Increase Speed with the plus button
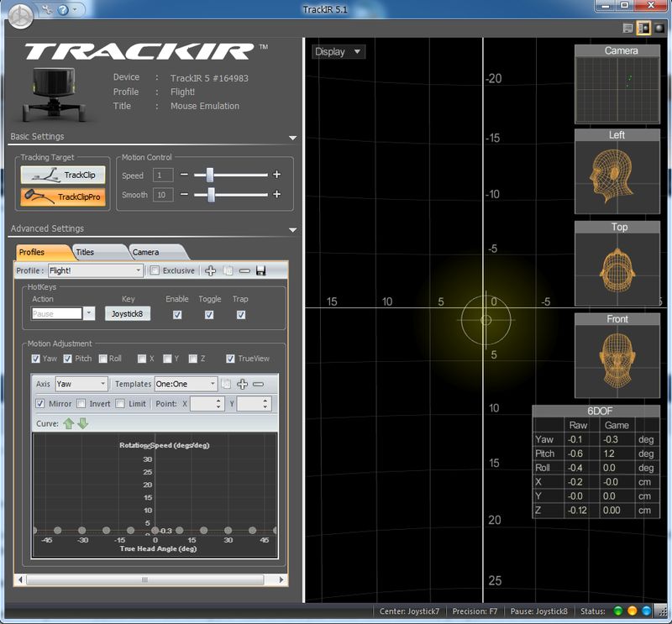The image size is (672, 624). 277,175
